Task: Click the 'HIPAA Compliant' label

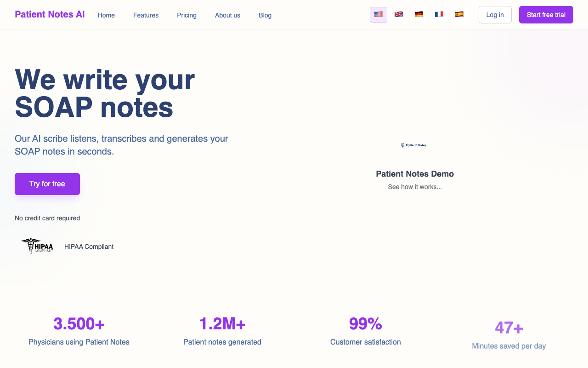Action: 89,247
